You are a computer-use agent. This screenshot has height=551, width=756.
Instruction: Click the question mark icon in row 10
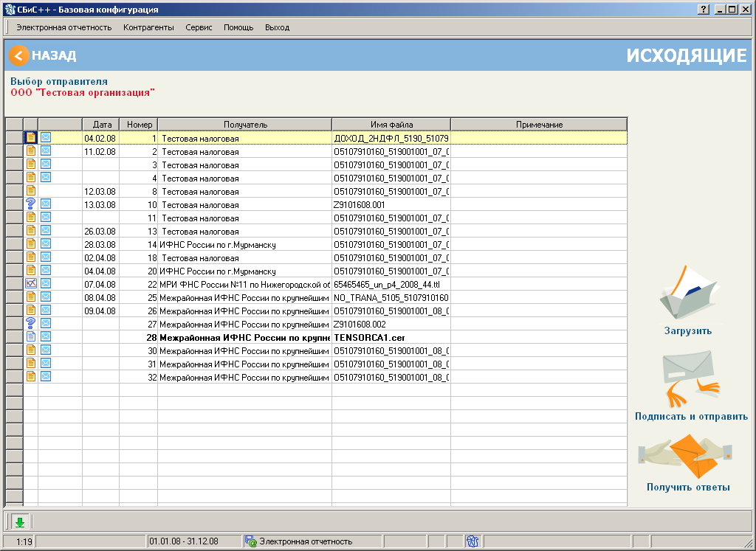pyautogui.click(x=31, y=204)
